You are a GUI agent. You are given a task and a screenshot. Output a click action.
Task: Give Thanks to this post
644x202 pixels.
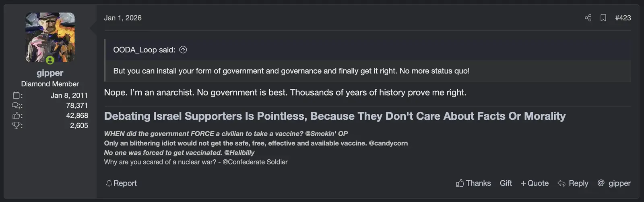(x=473, y=183)
